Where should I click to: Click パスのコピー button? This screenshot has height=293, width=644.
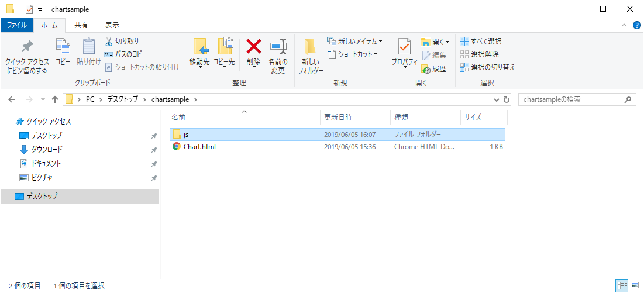(x=130, y=54)
